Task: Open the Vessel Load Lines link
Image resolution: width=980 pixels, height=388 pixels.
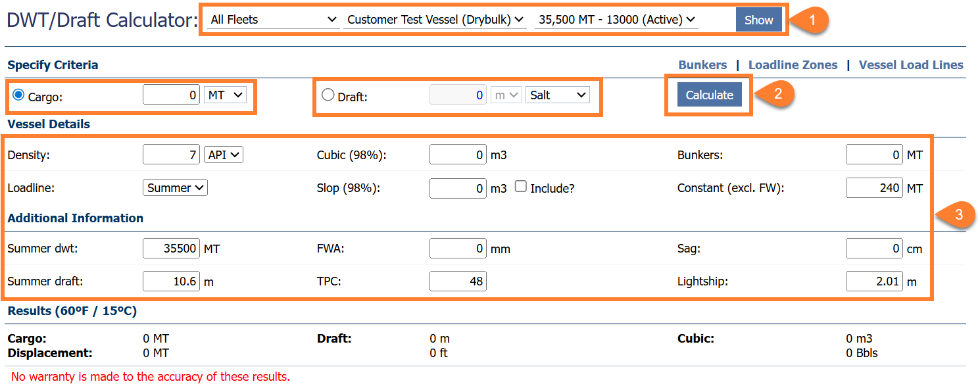Action: tap(911, 65)
